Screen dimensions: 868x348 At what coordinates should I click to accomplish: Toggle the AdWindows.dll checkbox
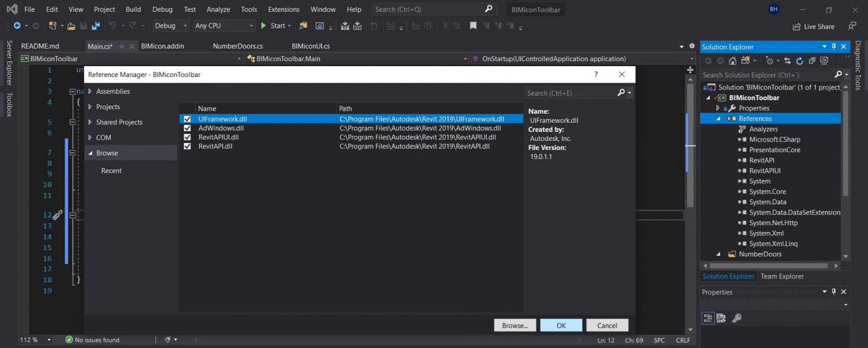pos(187,128)
